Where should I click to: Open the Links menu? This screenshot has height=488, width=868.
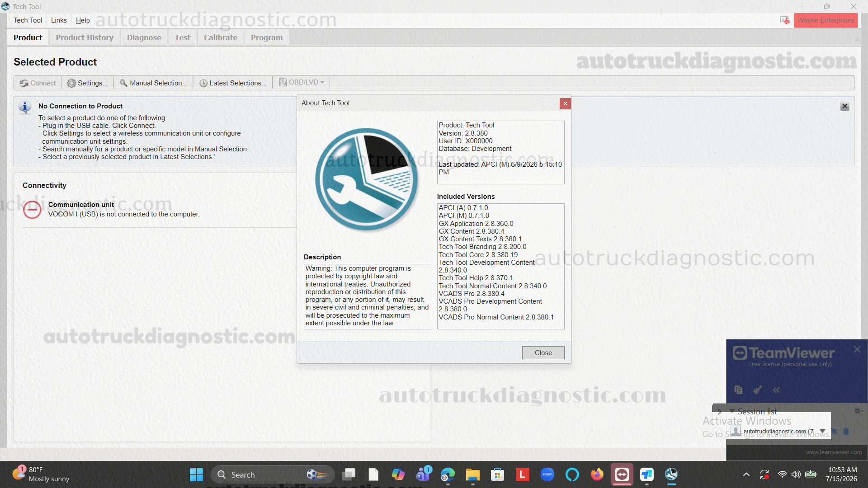(x=59, y=20)
